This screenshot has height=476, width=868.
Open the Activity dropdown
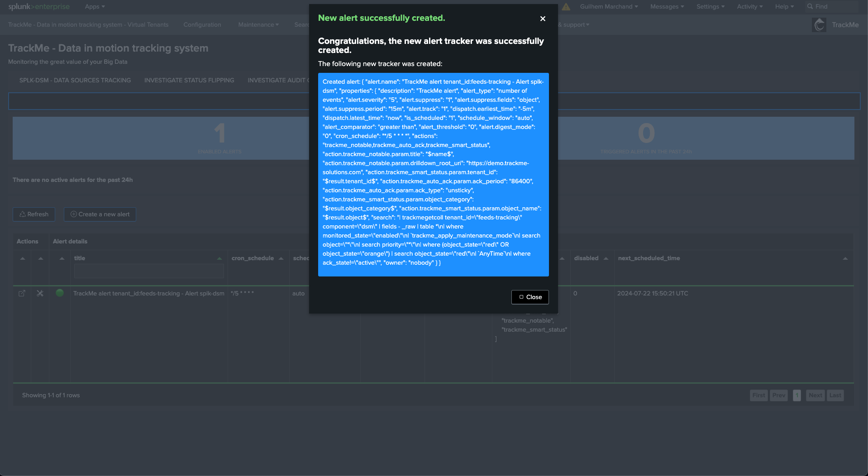click(750, 6)
